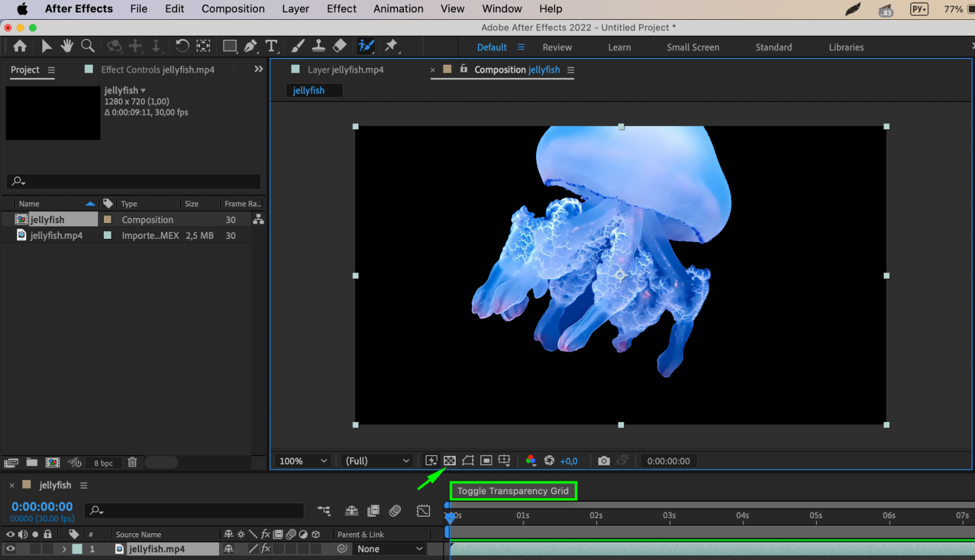Delete selected item with trash icon
This screenshot has height=560, width=975.
click(132, 463)
